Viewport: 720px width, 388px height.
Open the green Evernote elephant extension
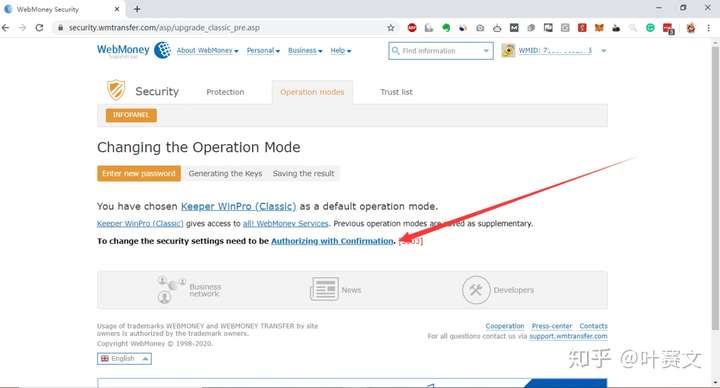point(446,28)
